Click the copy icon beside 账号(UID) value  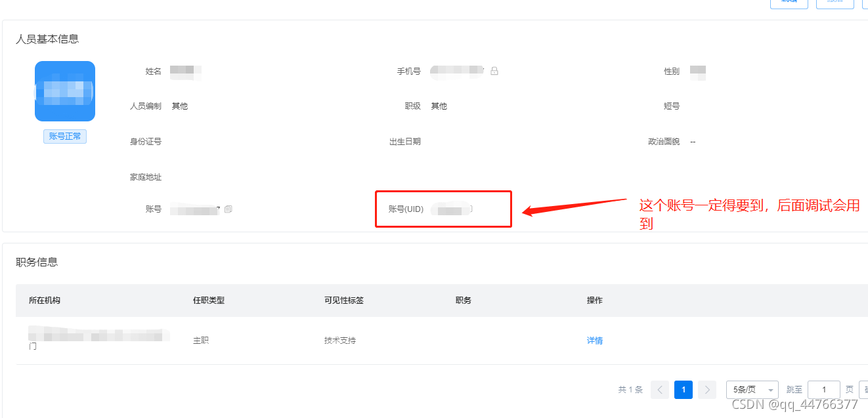coord(470,209)
